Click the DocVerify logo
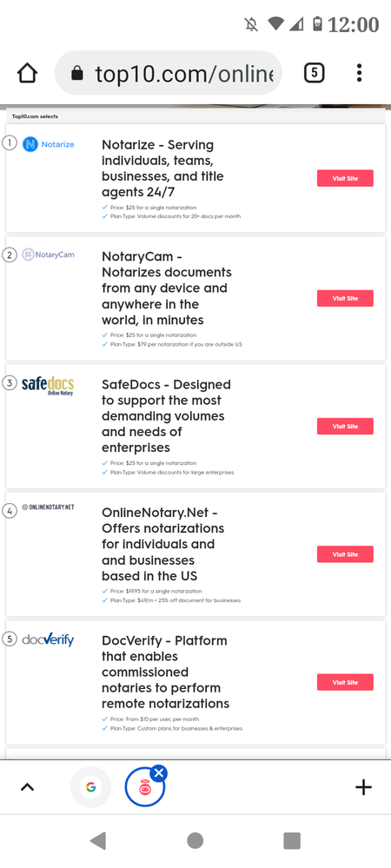This screenshot has height=868, width=391. tap(48, 639)
